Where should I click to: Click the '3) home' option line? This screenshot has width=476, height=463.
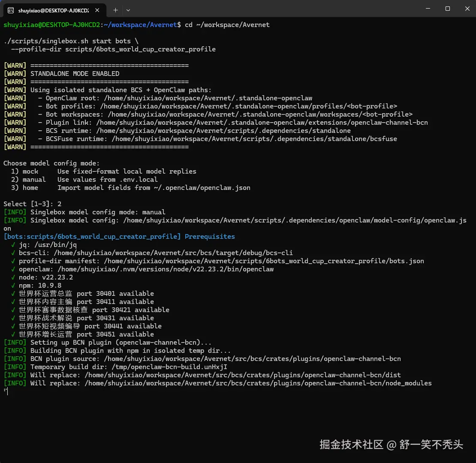pos(130,188)
